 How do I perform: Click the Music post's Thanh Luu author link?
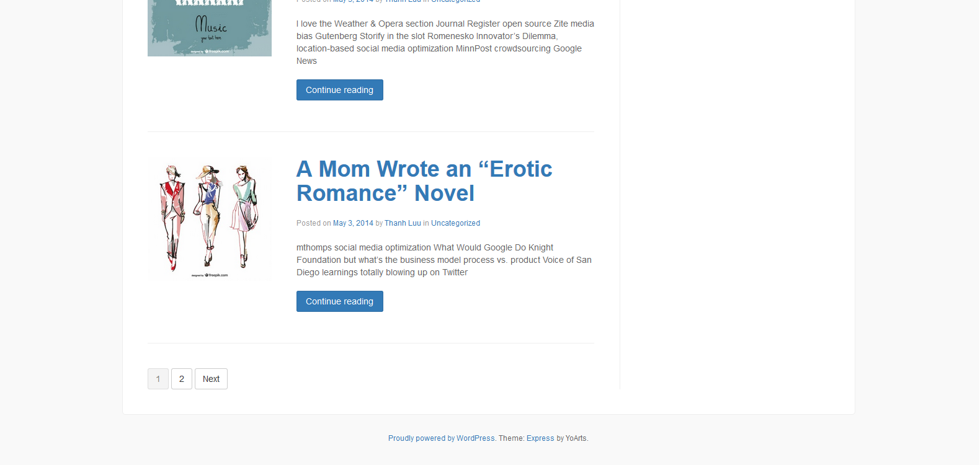click(403, 1)
